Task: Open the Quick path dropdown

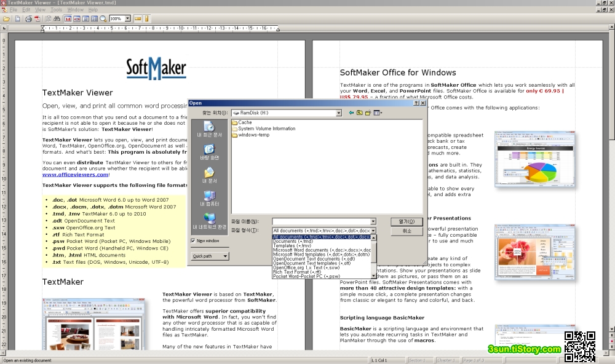Action: [210, 256]
